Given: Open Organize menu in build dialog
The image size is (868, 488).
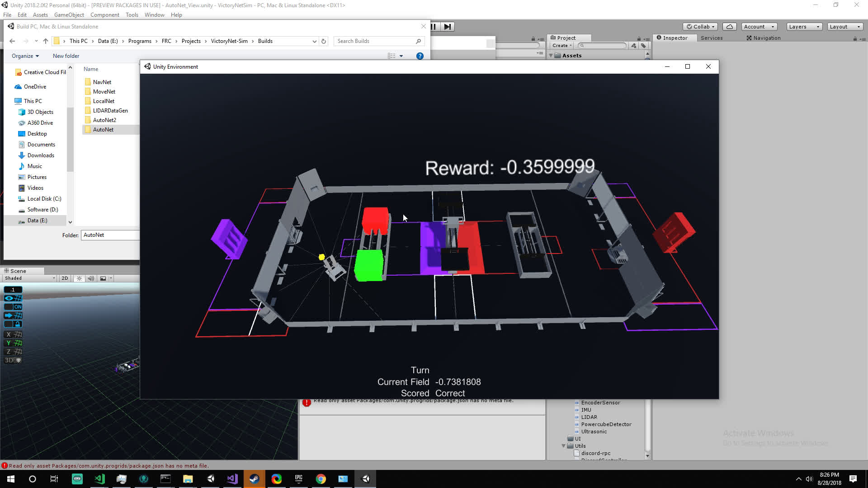Looking at the screenshot, I should coord(25,56).
